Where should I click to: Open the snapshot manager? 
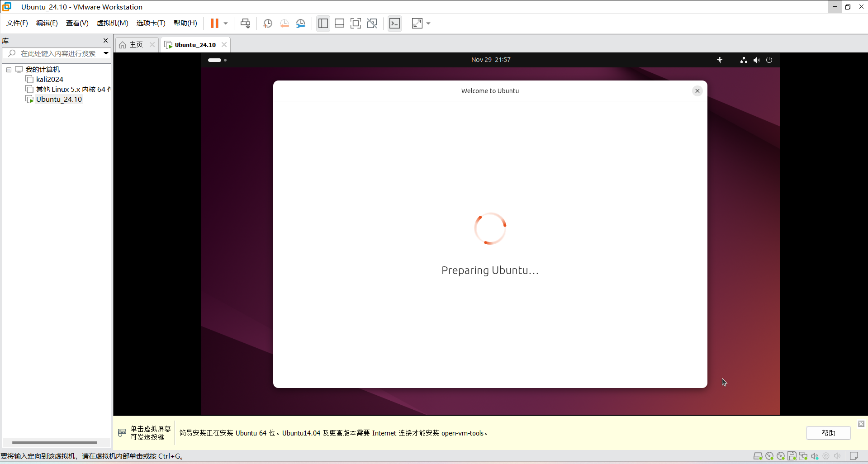pyautogui.click(x=301, y=24)
